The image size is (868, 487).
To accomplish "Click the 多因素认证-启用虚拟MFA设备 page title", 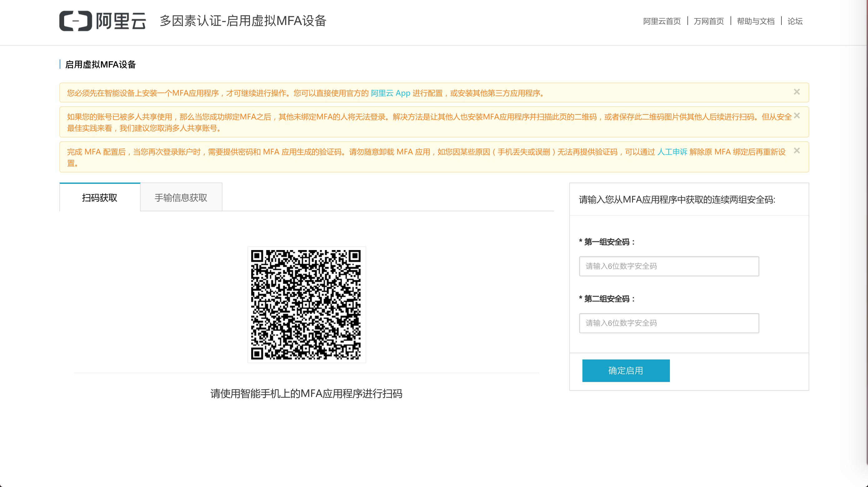I will coord(243,21).
